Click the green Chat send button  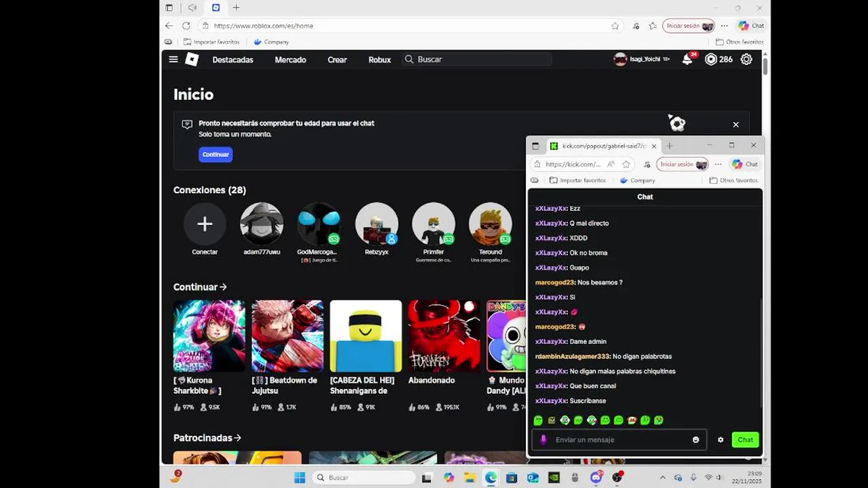745,440
